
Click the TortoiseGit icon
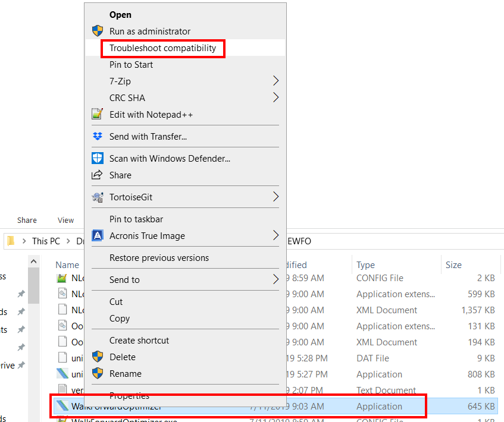point(98,197)
